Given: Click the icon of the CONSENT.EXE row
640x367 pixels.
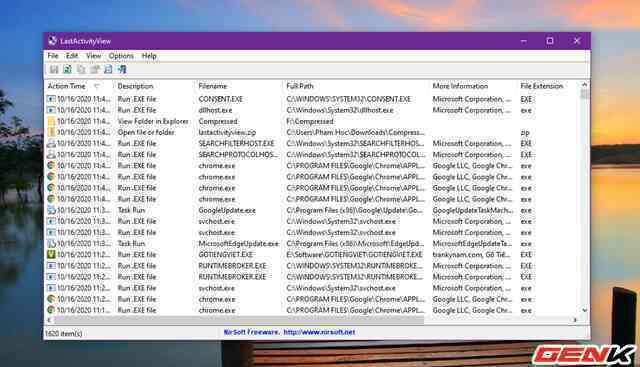Looking at the screenshot, I should pos(51,99).
